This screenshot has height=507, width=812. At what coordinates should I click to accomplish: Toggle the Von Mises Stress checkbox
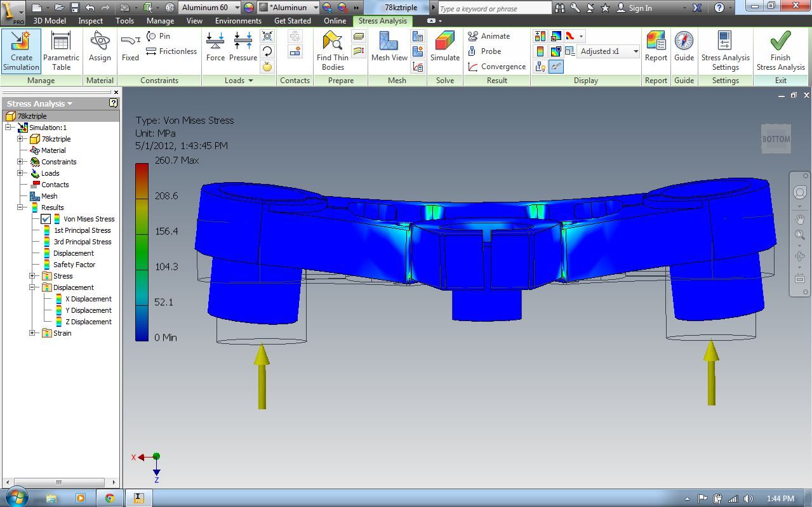point(45,218)
